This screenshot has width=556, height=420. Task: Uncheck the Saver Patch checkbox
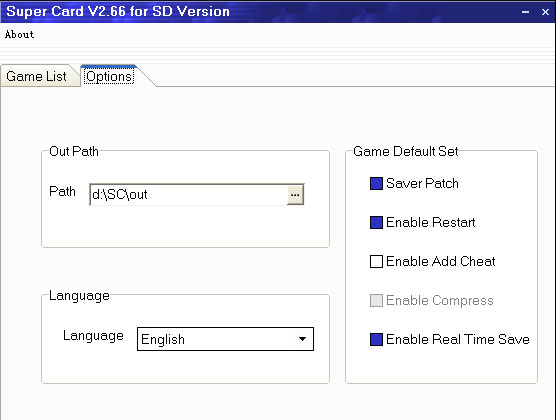click(376, 184)
